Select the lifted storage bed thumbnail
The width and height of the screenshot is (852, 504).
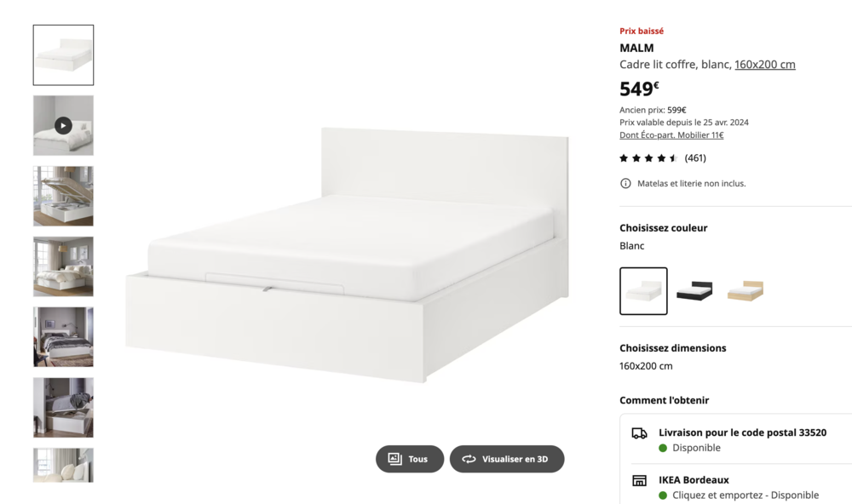[63, 196]
